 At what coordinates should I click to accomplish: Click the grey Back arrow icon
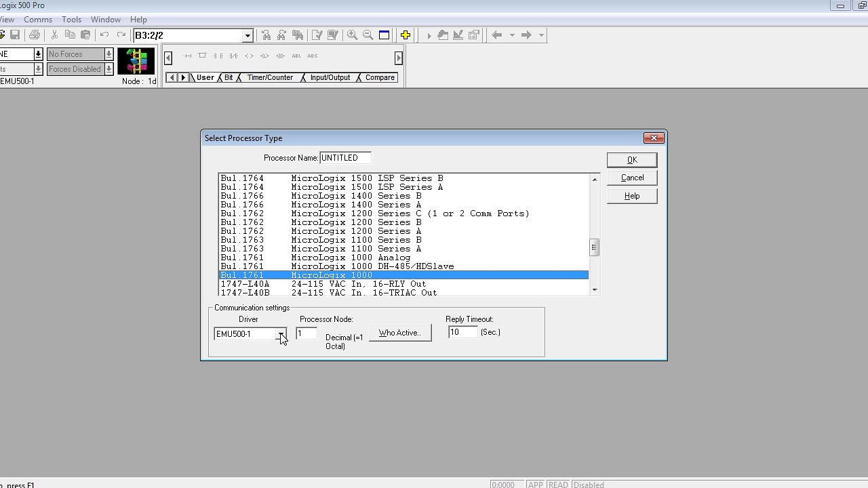497,35
